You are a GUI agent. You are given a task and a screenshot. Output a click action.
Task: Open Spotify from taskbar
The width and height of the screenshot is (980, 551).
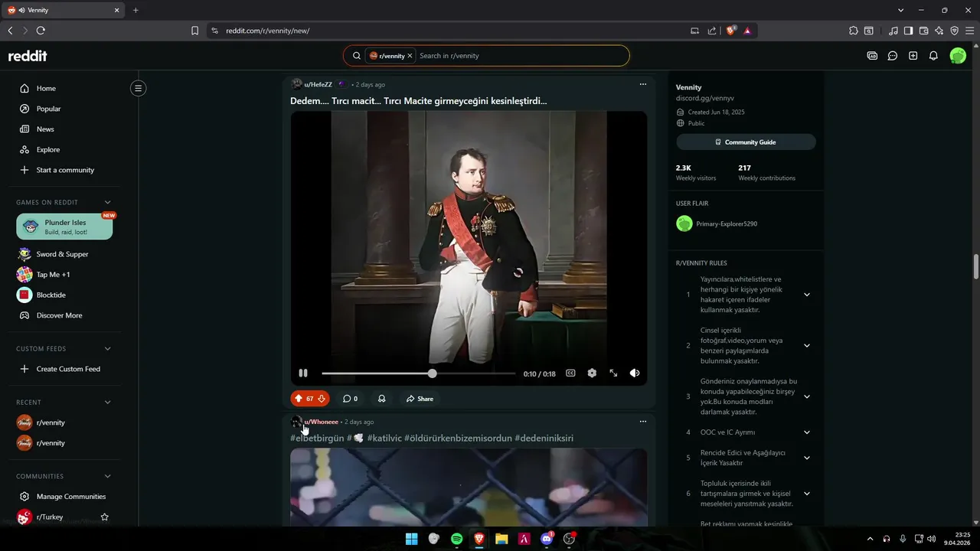(x=456, y=539)
